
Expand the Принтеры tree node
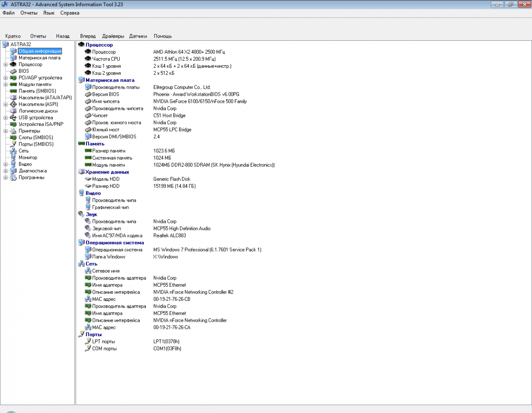pyautogui.click(x=5, y=131)
